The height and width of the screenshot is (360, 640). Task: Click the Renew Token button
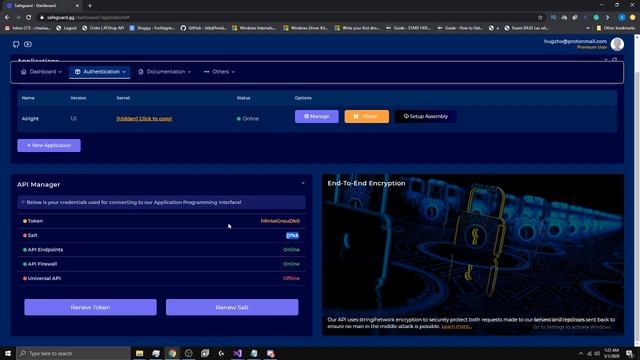90,307
